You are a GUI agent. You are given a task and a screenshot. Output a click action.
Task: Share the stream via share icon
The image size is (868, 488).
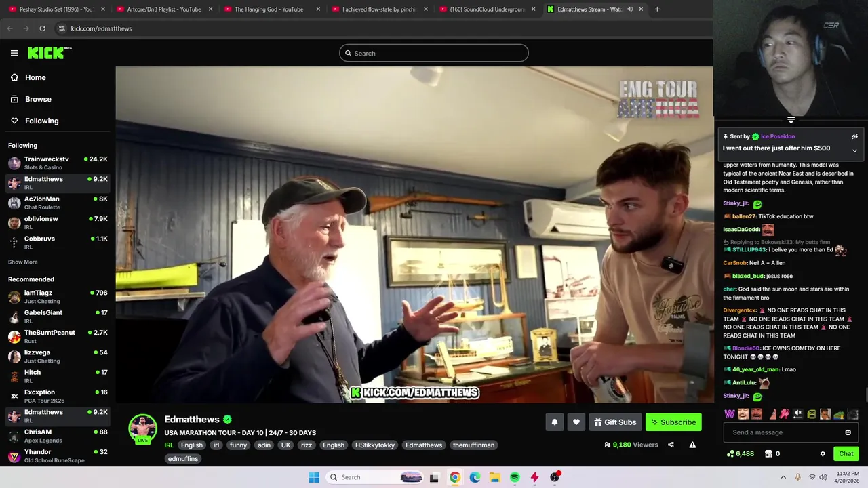(671, 445)
